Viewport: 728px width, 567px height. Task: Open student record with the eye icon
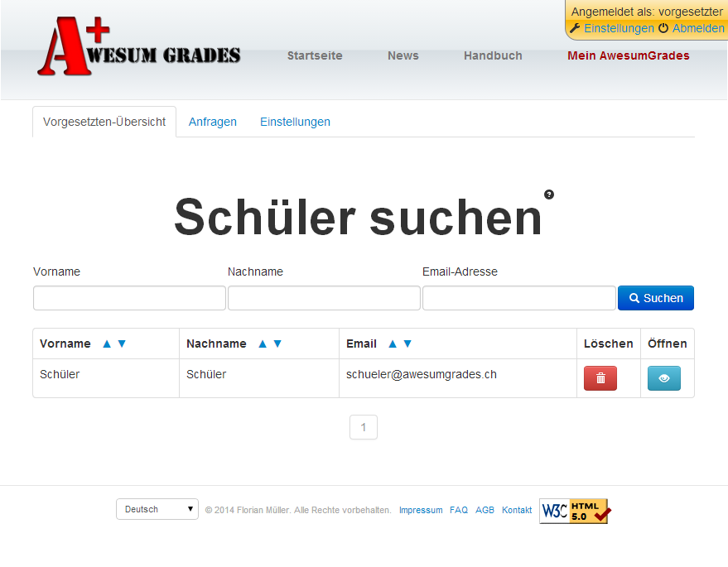coord(663,378)
